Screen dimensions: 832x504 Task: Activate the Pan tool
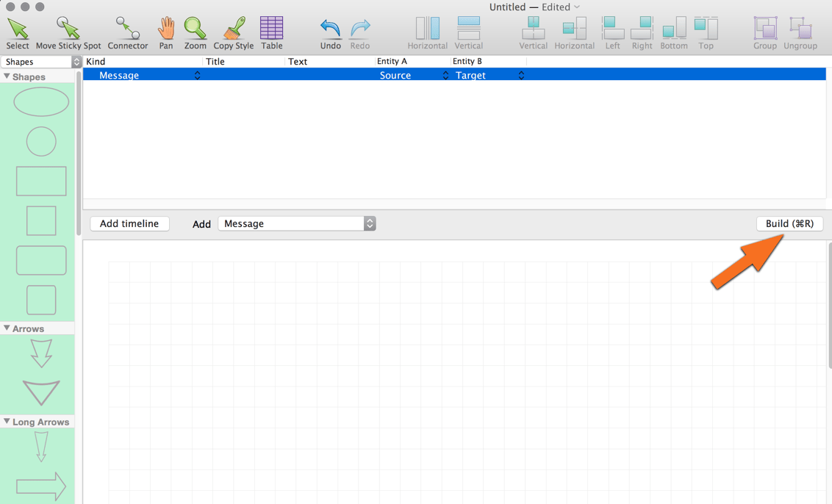pos(165,29)
